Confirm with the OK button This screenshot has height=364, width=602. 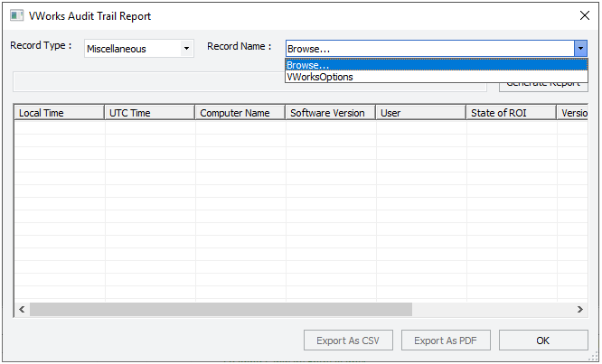click(x=543, y=341)
